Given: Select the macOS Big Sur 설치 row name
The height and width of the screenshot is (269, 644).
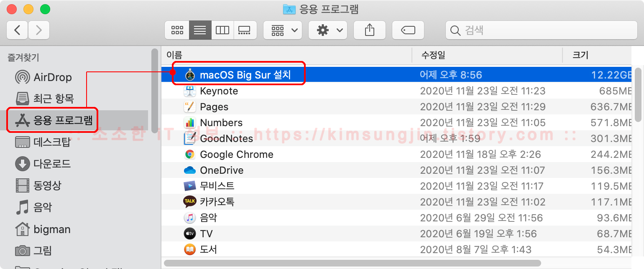Looking at the screenshot, I should tap(245, 75).
